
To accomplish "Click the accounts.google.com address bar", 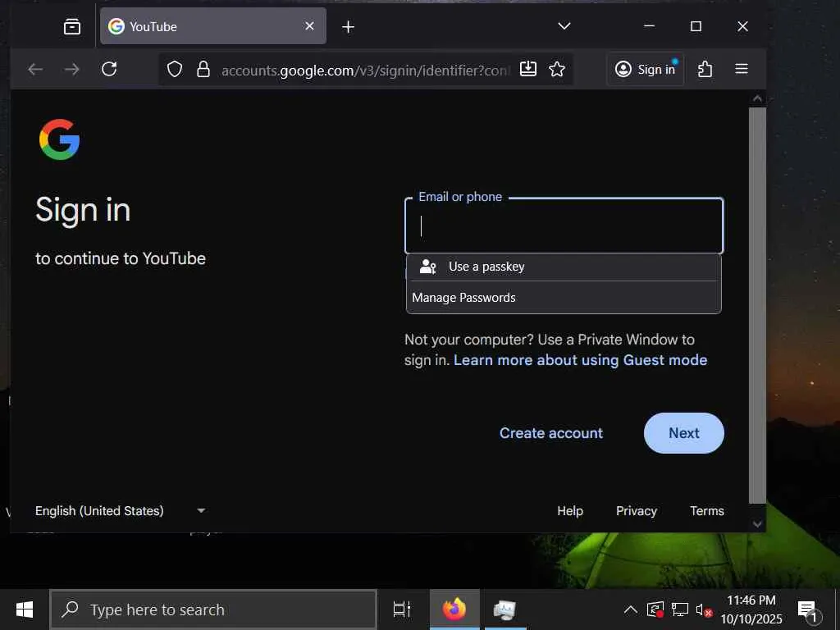I will tap(365, 71).
